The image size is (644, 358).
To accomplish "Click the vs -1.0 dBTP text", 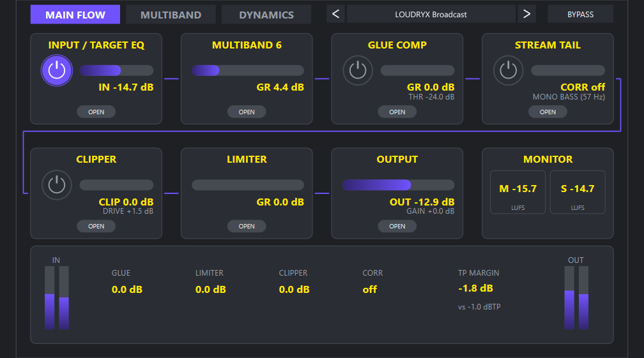I will (479, 307).
